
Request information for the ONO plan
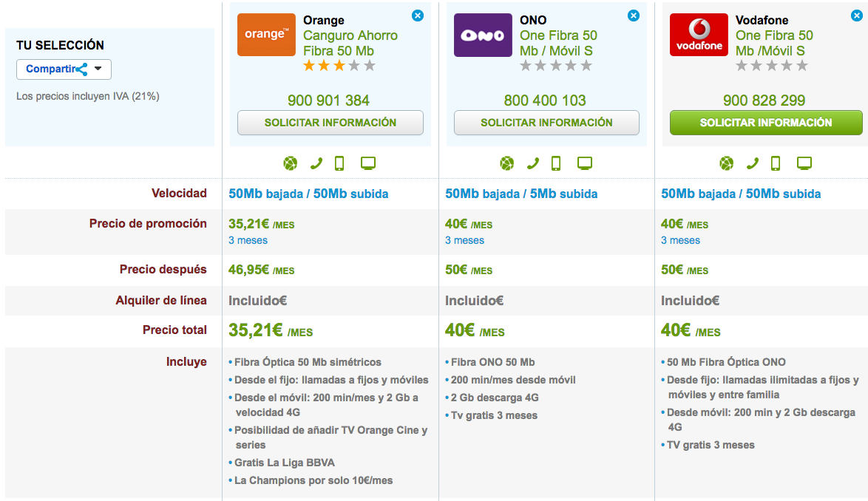tap(546, 123)
